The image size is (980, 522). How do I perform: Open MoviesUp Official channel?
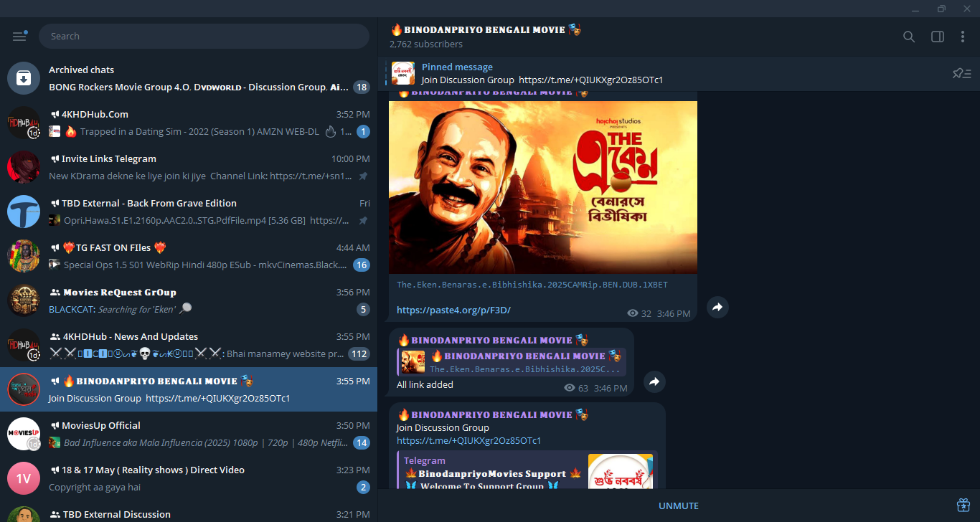189,434
